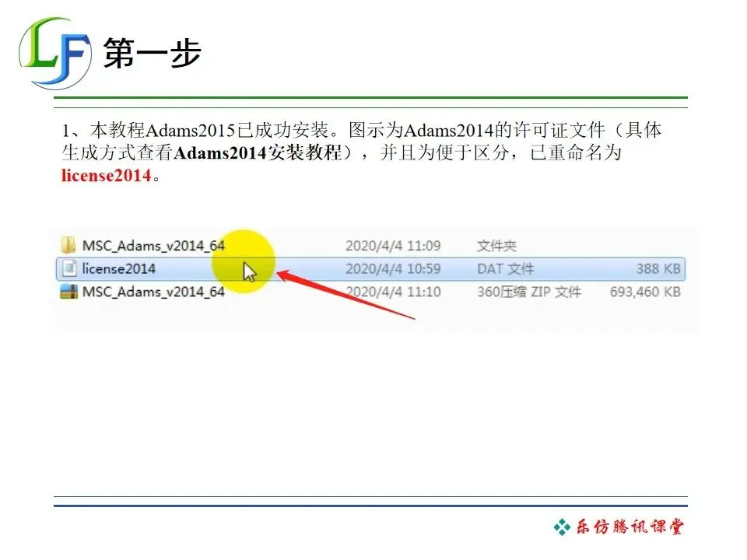This screenshot has height=560, width=747.
Task: Select the MSC_Adams_v2014_64 ZIP file name
Action: [x=153, y=292]
